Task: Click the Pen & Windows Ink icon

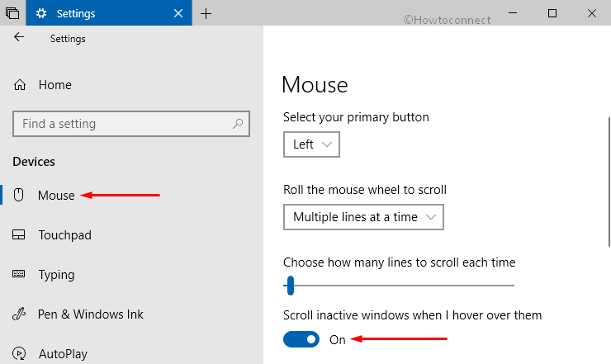Action: click(x=19, y=314)
